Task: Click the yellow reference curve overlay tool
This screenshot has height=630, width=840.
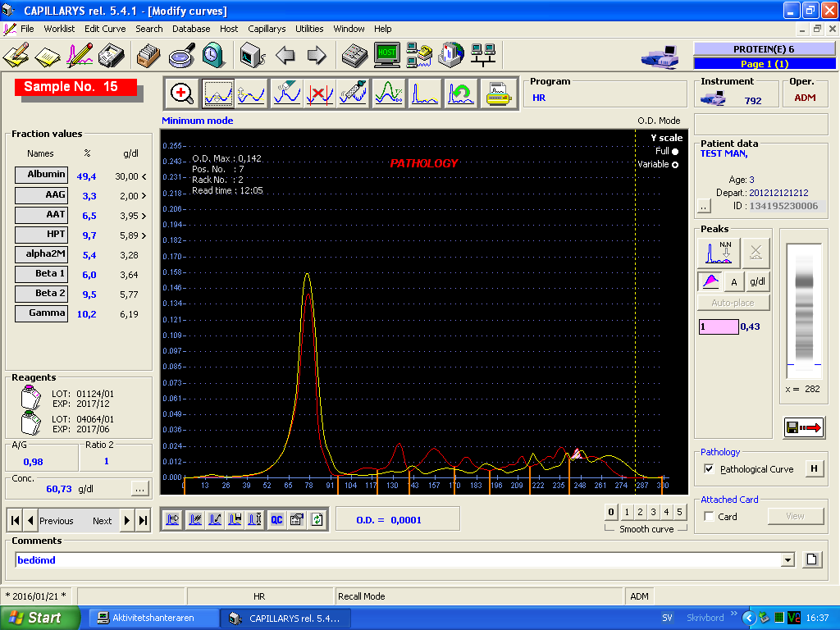Action: pos(424,94)
